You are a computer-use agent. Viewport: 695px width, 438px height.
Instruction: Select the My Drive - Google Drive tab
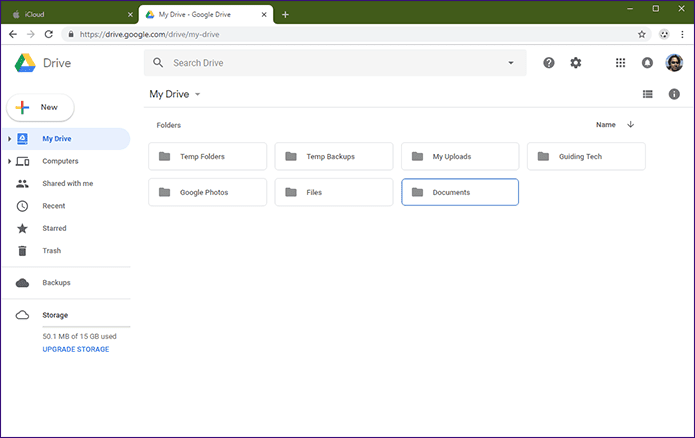206,14
